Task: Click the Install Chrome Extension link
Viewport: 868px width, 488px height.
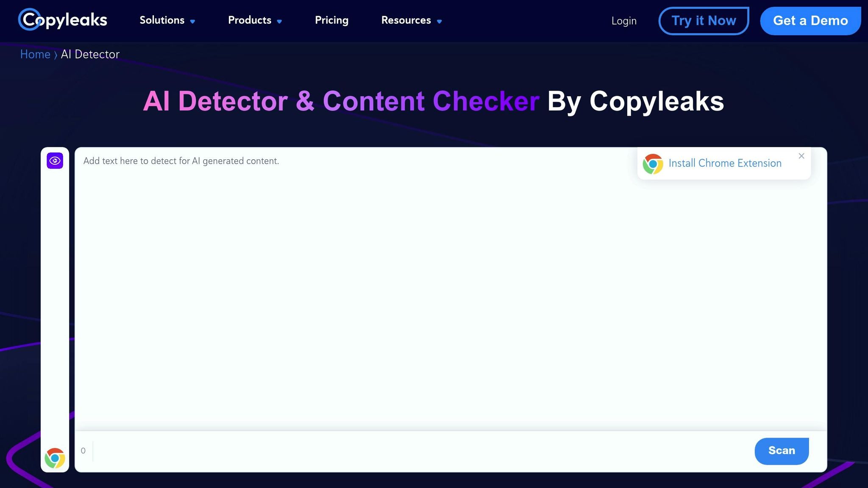Action: pos(725,164)
